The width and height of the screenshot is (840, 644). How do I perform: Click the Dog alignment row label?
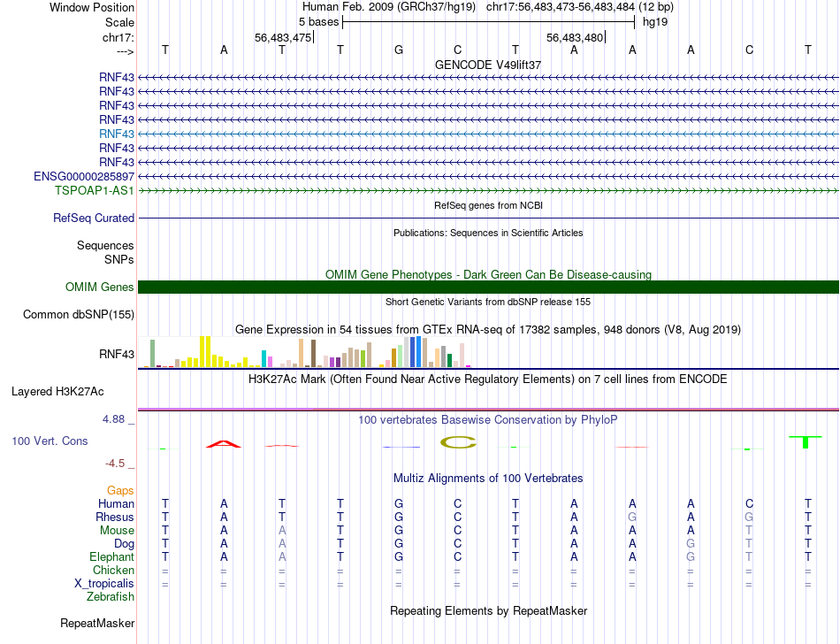point(125,544)
